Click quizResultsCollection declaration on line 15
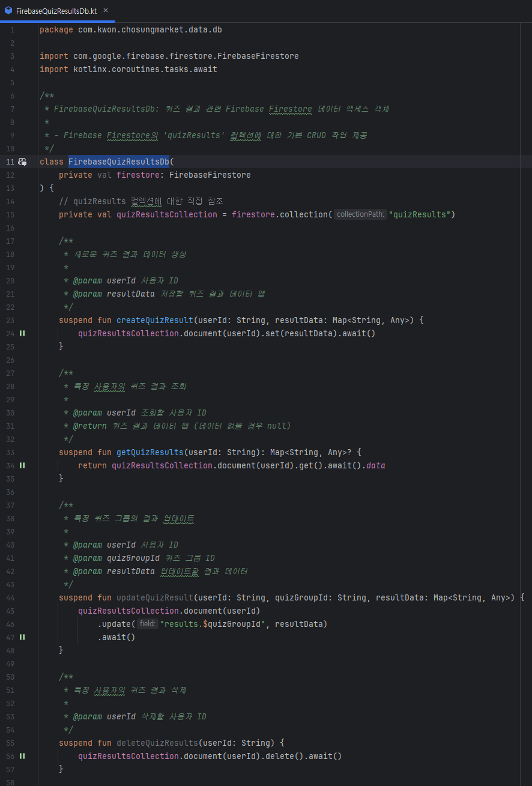 (x=167, y=214)
